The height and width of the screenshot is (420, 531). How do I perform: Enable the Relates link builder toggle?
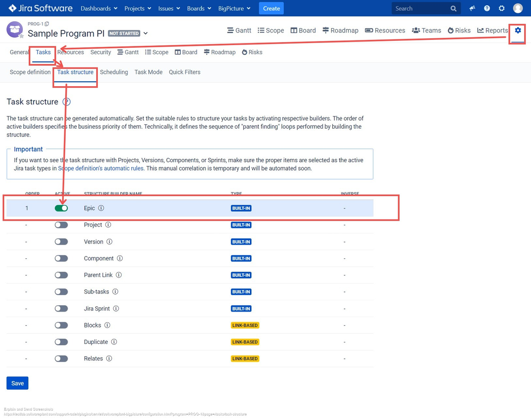tap(61, 358)
